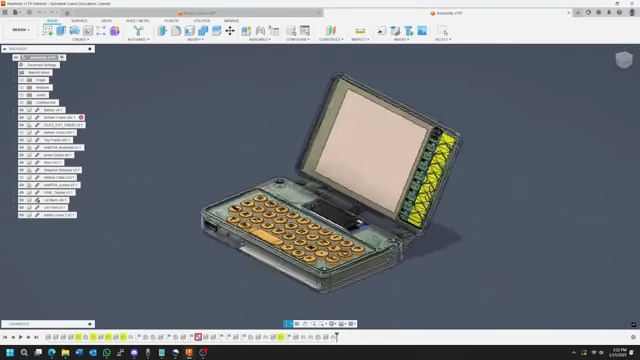This screenshot has width=640, height=360.
Task: Select the Move/Copy arrows tool
Action: point(230,31)
